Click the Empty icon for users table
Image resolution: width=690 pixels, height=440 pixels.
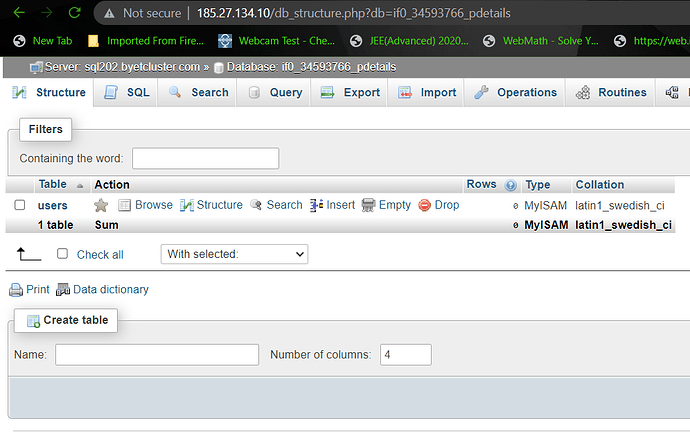tap(368, 205)
